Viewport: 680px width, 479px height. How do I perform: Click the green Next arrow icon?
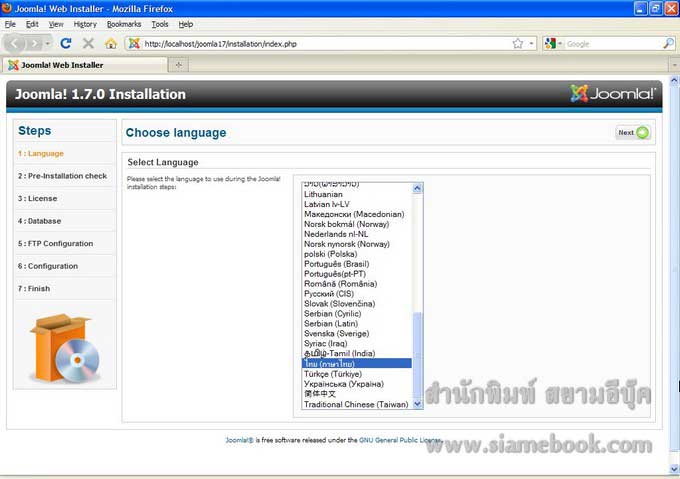pyautogui.click(x=643, y=132)
